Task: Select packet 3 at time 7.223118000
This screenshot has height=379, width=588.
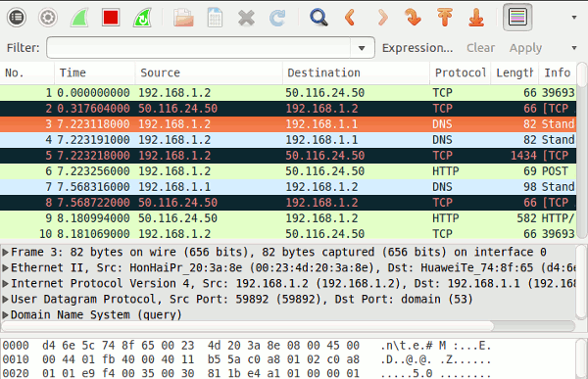Action: coord(288,124)
